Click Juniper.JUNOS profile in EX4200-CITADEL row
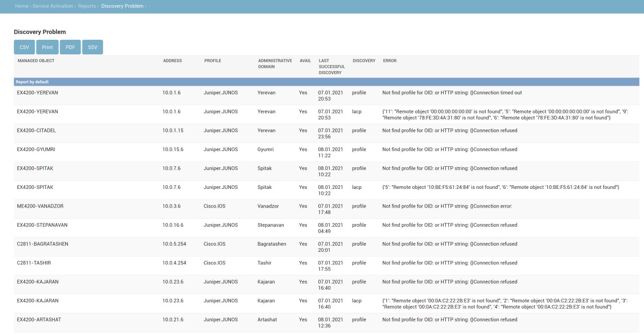Screen dimensions: 644x335 pyautogui.click(x=220, y=130)
